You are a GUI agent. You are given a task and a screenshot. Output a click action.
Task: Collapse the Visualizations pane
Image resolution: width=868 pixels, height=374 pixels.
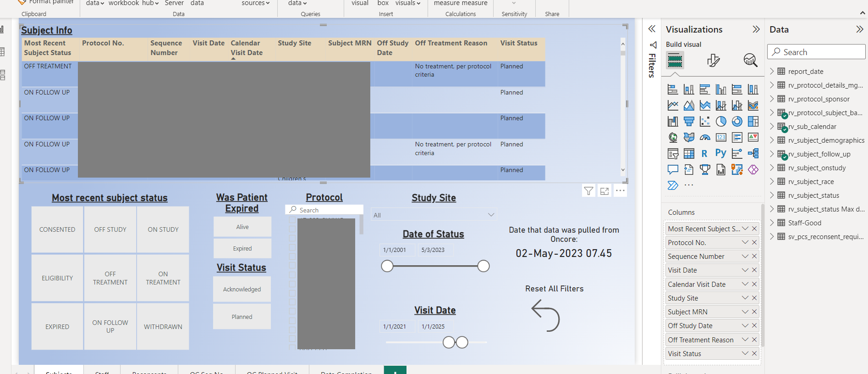[x=756, y=29]
